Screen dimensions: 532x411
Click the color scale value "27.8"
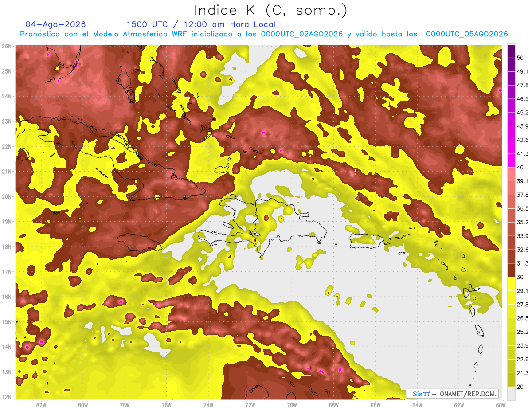(x=523, y=305)
